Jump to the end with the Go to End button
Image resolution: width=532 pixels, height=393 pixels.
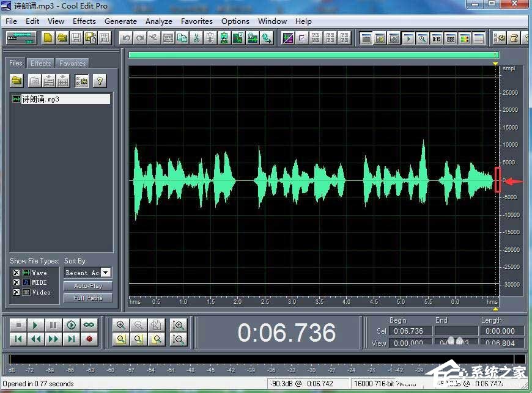[72, 339]
